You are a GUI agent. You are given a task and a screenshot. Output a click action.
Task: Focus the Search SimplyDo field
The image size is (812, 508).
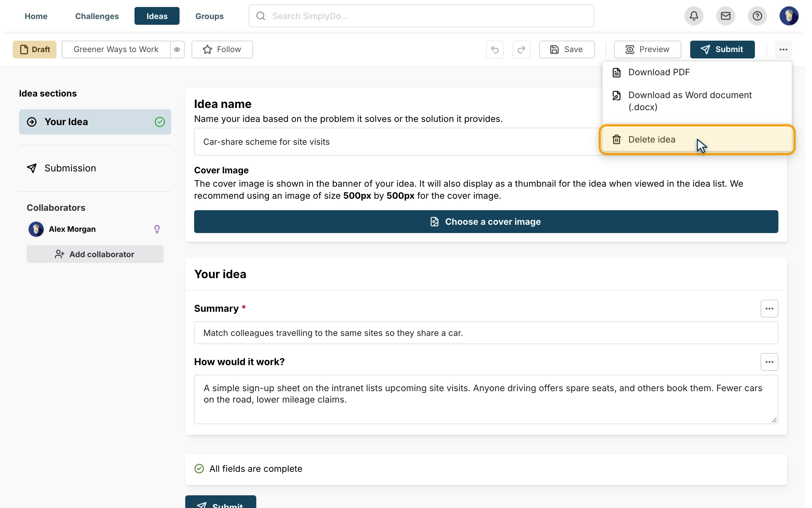(421, 16)
